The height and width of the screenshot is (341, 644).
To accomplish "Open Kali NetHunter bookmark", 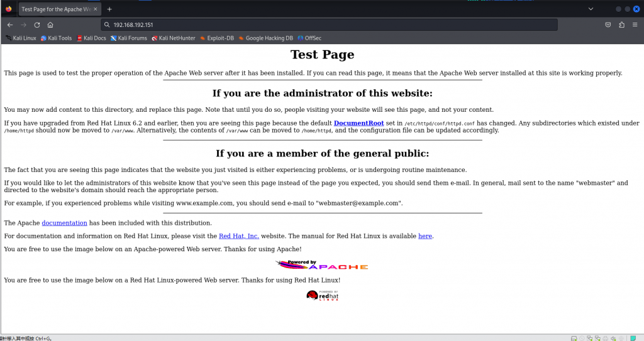I will click(174, 38).
